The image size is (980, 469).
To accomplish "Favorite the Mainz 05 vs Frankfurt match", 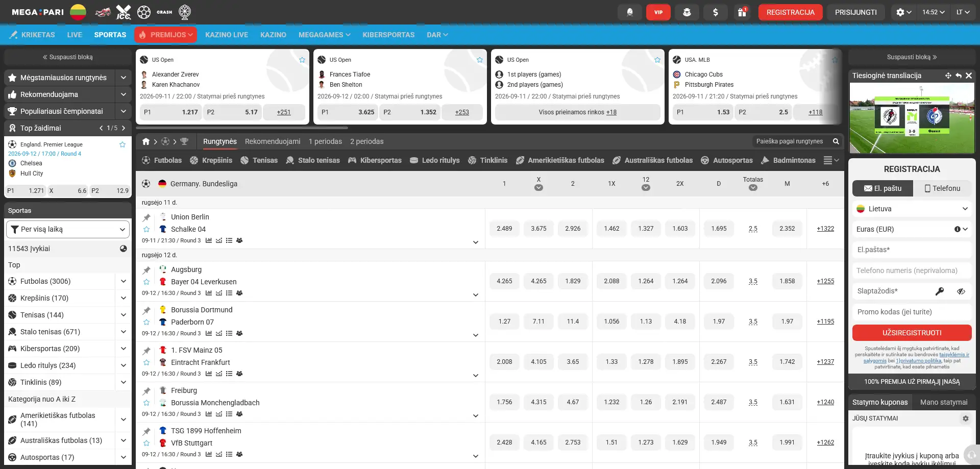I will point(146,362).
